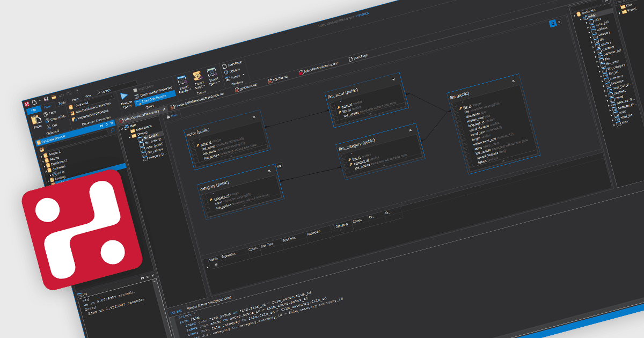Open Start Page from Windows group
Image resolution: width=644 pixels, height=338 pixels.
[232, 65]
